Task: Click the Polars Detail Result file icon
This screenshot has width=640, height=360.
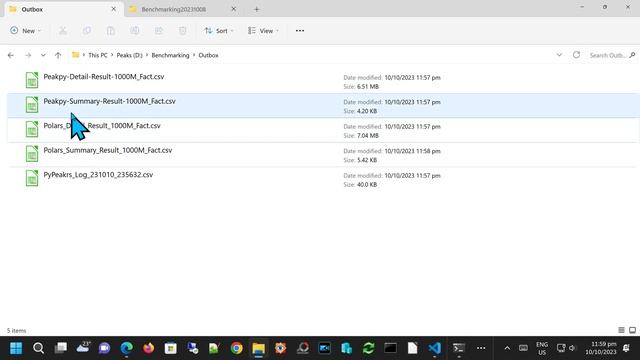Action: 32,129
